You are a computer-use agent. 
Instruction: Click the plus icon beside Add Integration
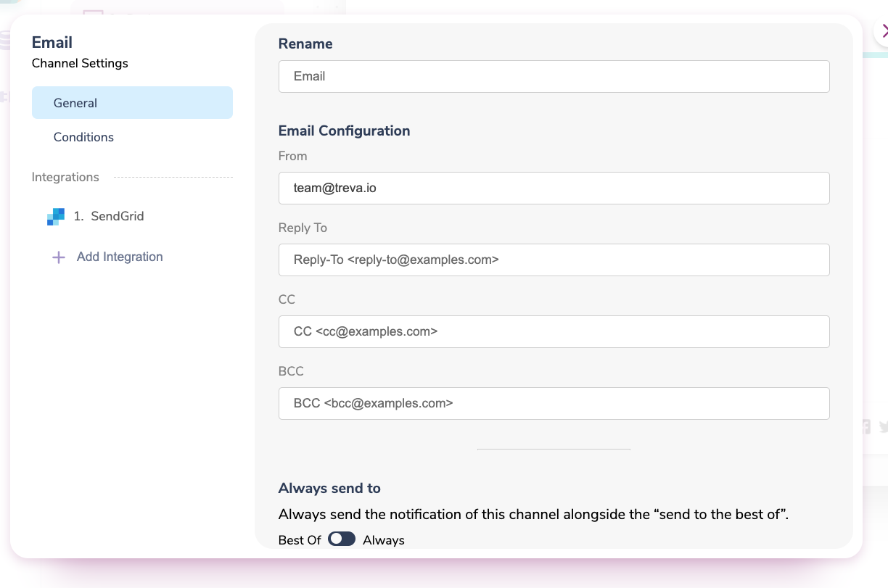coord(58,257)
